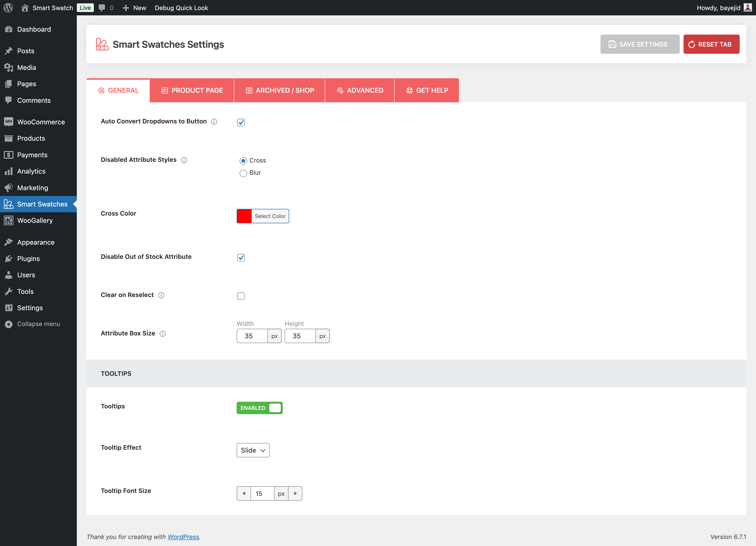This screenshot has width=756, height=546.
Task: Follow the WordPress footer link
Action: click(183, 537)
